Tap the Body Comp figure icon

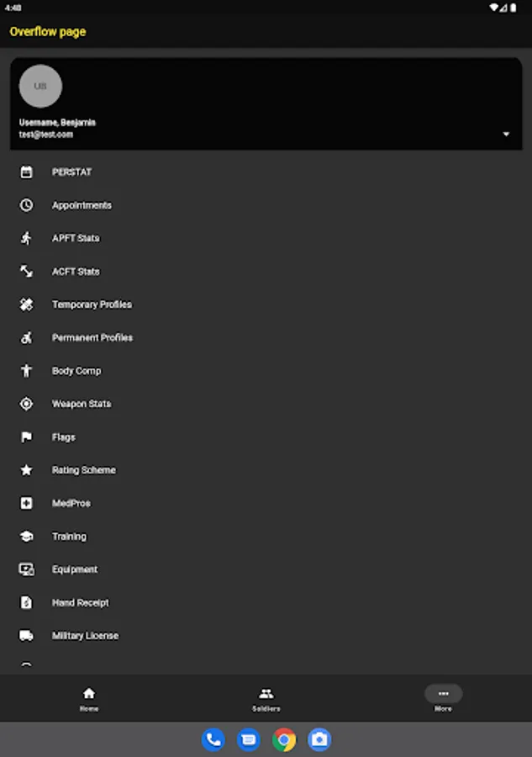tap(27, 371)
